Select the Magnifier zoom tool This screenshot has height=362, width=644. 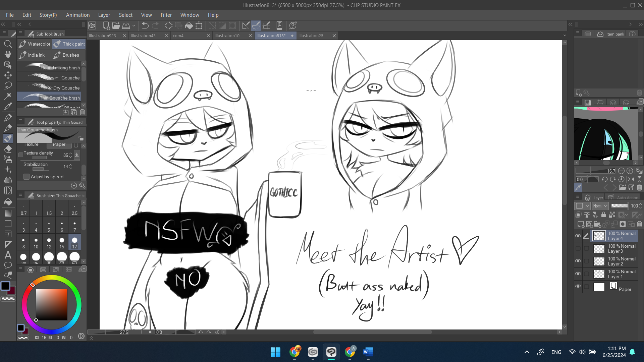point(8,44)
